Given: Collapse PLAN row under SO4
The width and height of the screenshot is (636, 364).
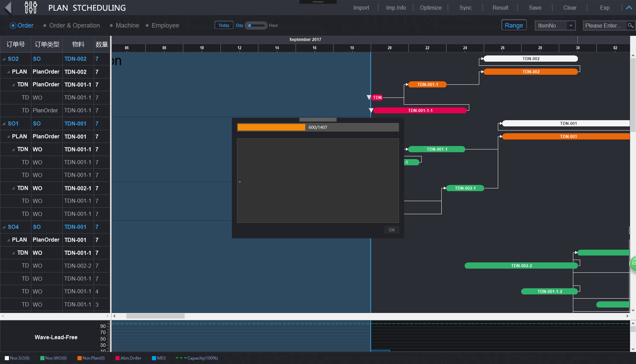Looking at the screenshot, I should tap(8, 240).
